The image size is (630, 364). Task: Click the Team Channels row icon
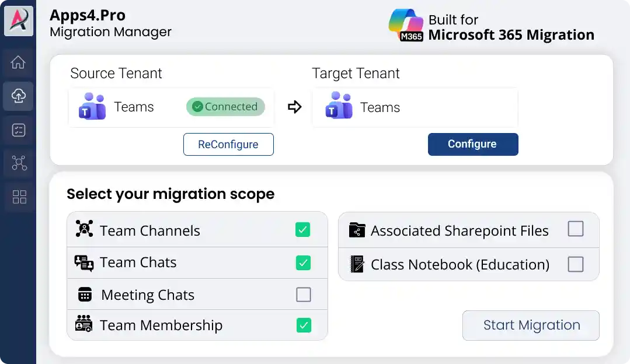(85, 229)
